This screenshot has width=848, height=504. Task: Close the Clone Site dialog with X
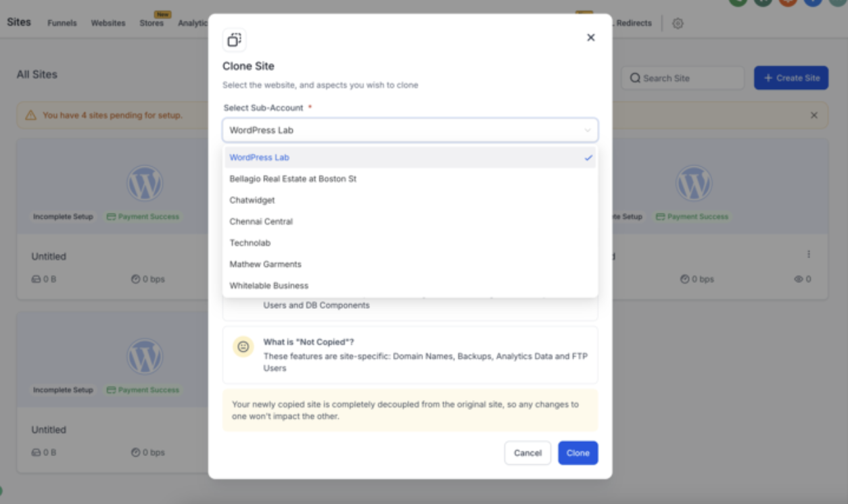pos(590,38)
